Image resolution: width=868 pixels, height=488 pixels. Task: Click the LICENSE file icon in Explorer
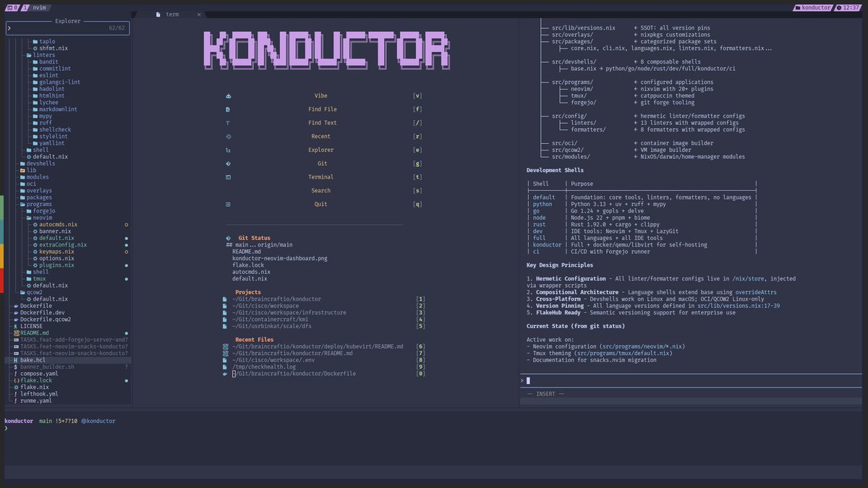click(15, 326)
